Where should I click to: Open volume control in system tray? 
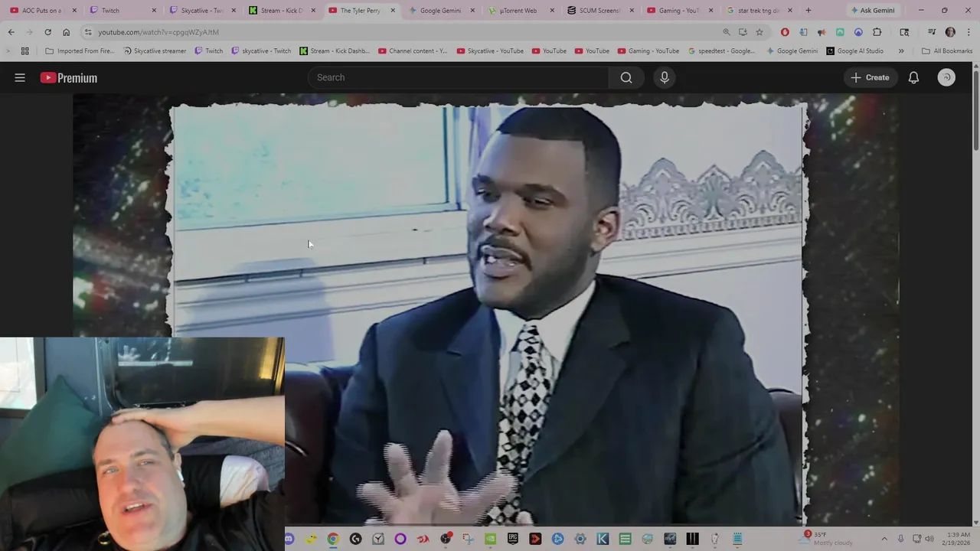[930, 539]
